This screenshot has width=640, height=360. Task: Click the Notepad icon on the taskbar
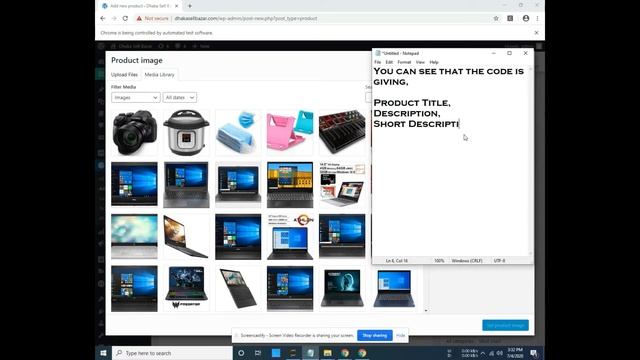[310, 353]
